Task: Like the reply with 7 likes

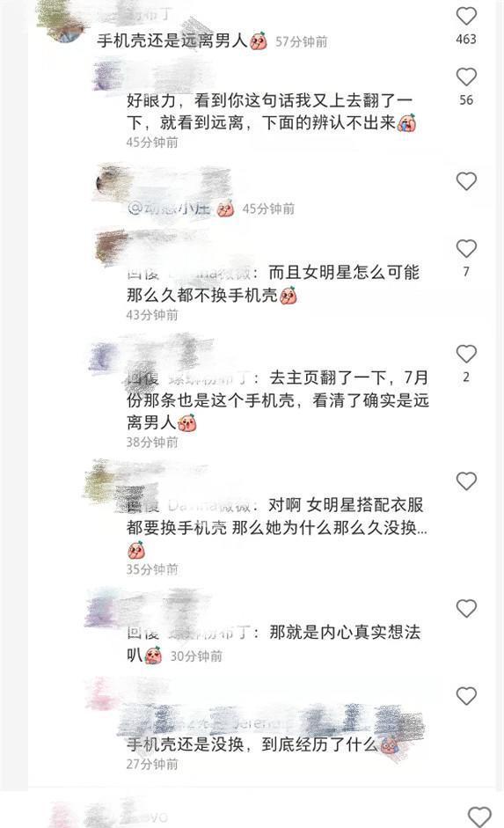Action: tap(466, 249)
